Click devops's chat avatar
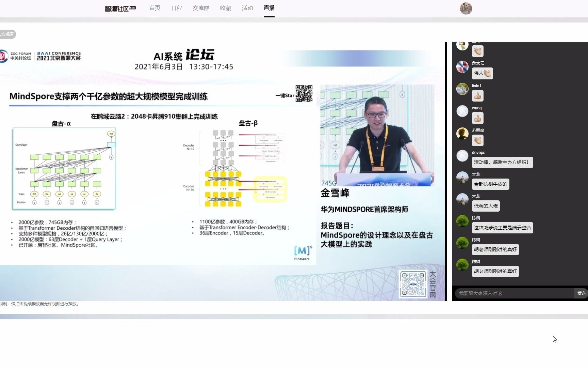 pyautogui.click(x=462, y=156)
